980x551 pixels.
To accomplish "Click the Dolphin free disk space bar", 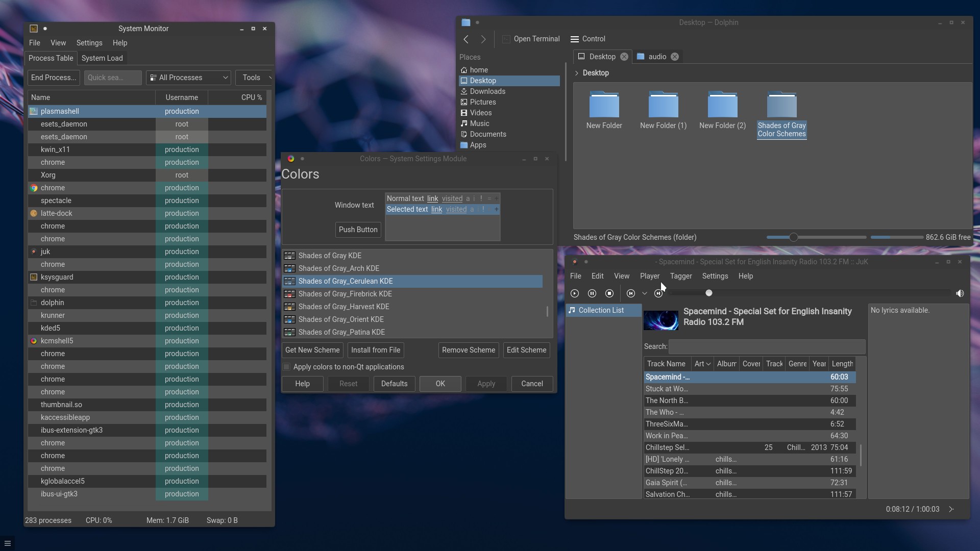I will point(897,237).
